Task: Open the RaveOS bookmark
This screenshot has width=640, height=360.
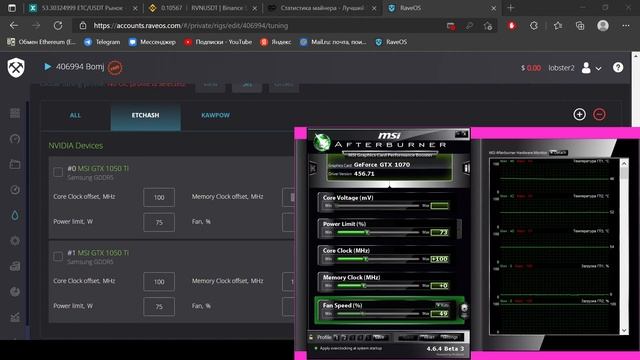Action: coord(391,42)
